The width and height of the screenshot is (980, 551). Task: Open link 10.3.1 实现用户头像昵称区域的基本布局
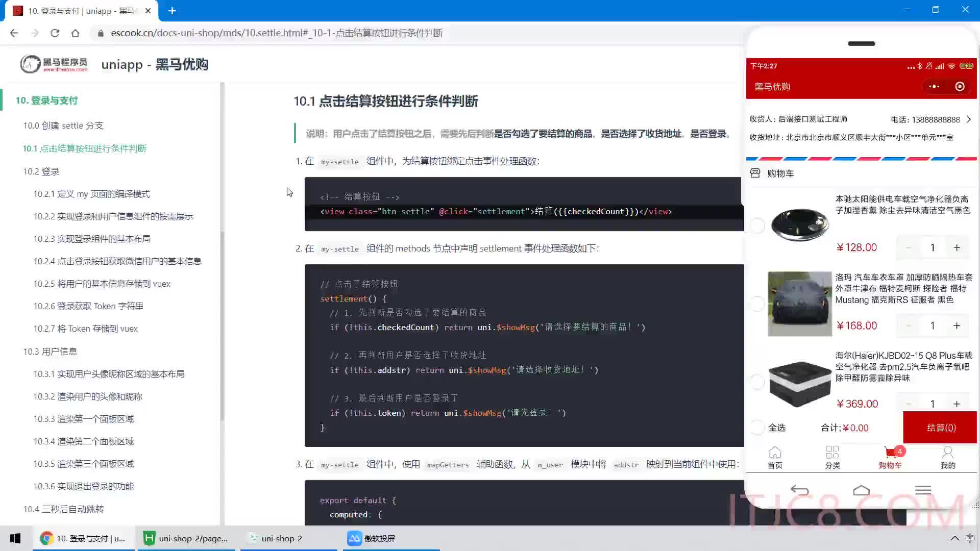109,374
